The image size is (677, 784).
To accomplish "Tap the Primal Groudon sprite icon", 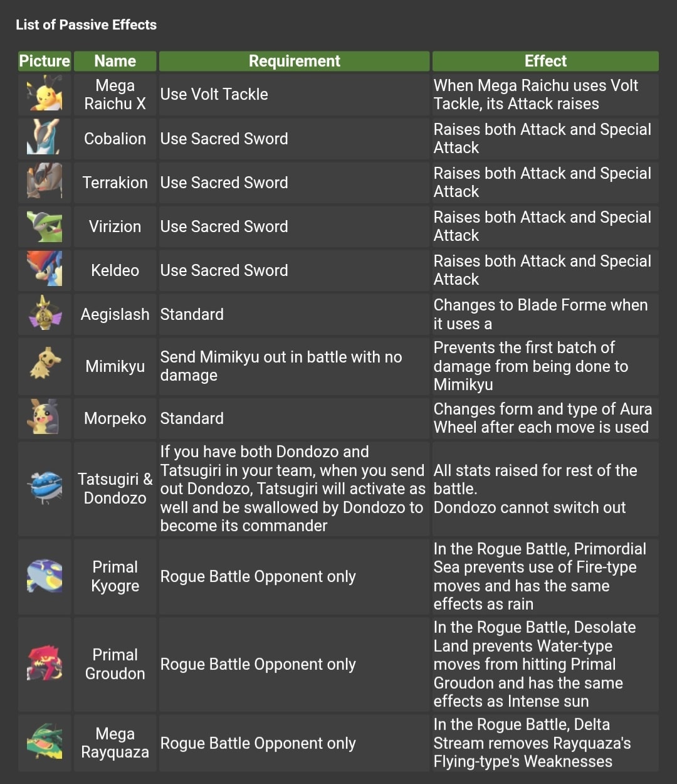I will pyautogui.click(x=45, y=664).
